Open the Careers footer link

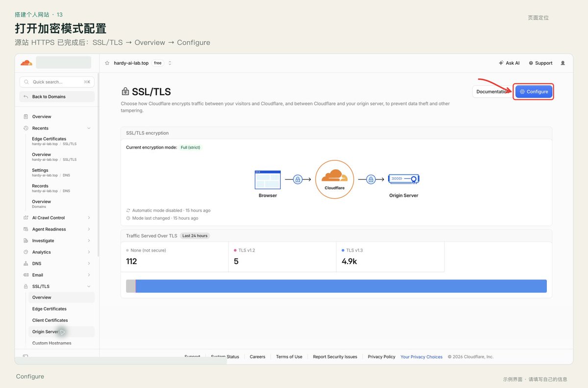[257, 357]
